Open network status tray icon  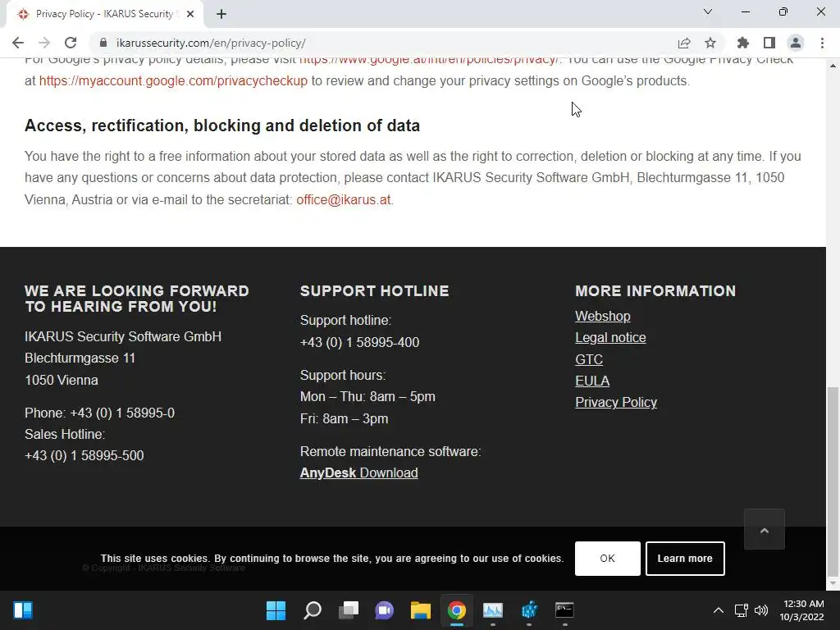[742, 610]
